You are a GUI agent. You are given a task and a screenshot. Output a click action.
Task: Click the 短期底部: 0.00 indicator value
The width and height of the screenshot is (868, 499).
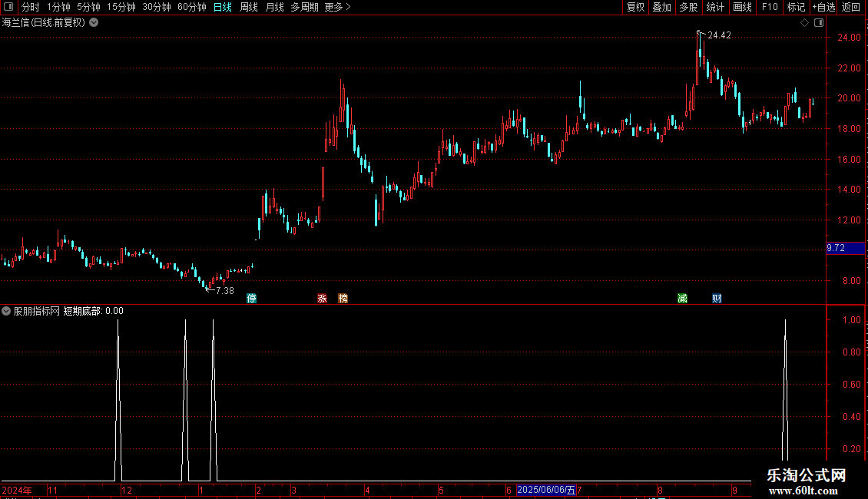pyautogui.click(x=94, y=311)
